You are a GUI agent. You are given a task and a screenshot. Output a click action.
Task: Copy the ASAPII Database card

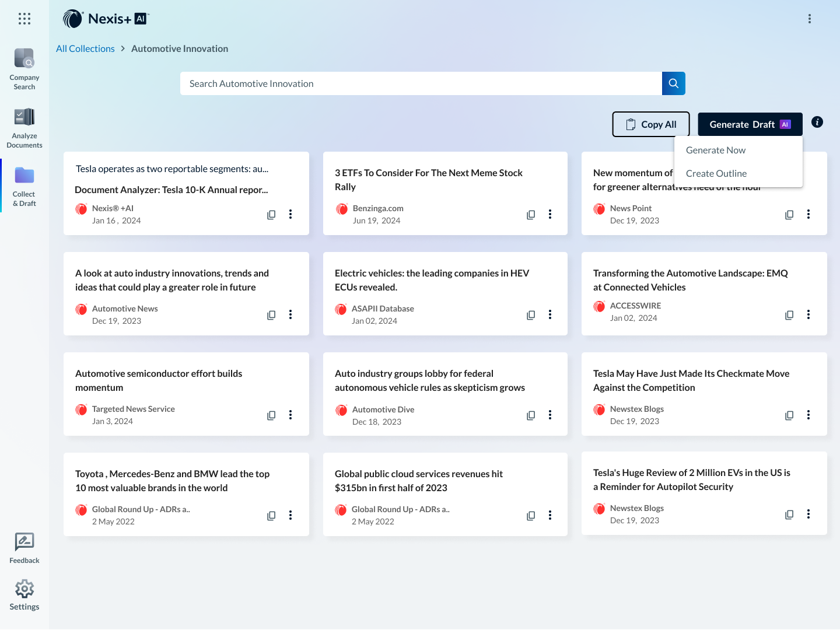pyautogui.click(x=531, y=315)
